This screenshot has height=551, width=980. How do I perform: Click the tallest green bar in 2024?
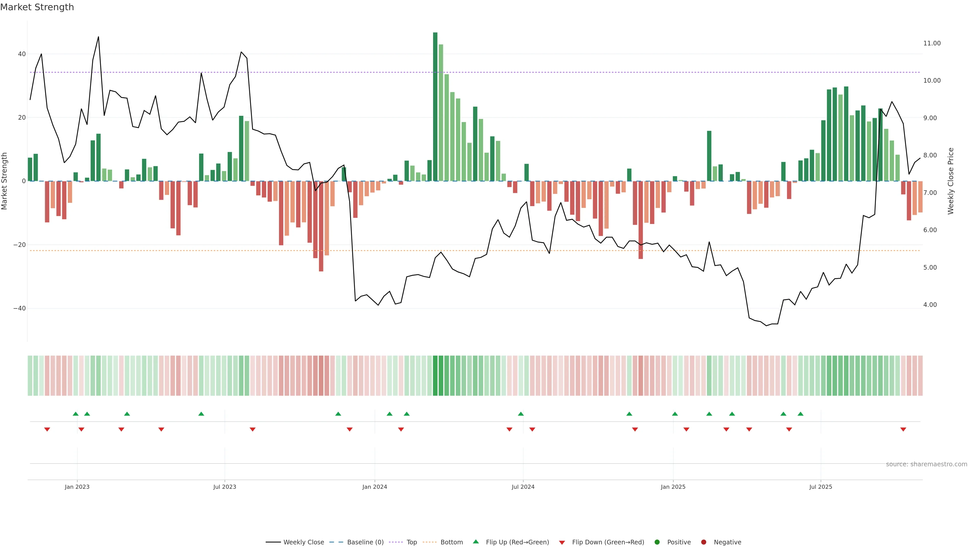point(435,106)
